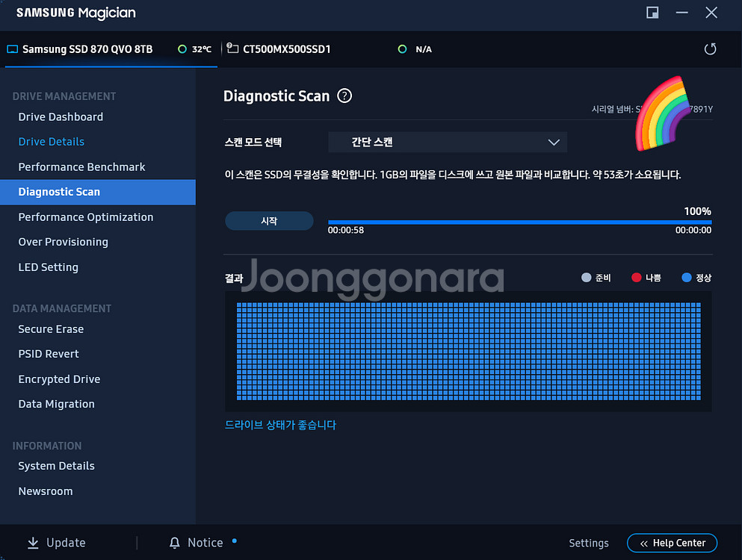Click the blue 정상 legend dot
742x560 pixels.
(x=687, y=278)
